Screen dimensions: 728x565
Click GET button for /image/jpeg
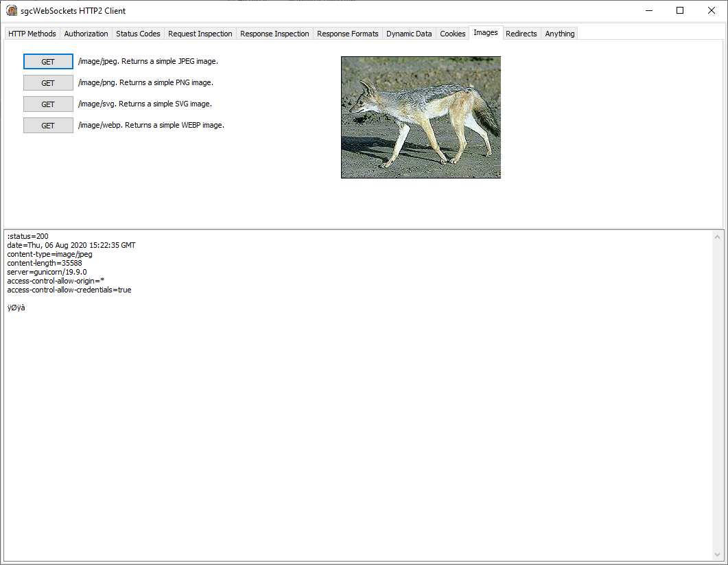(48, 61)
